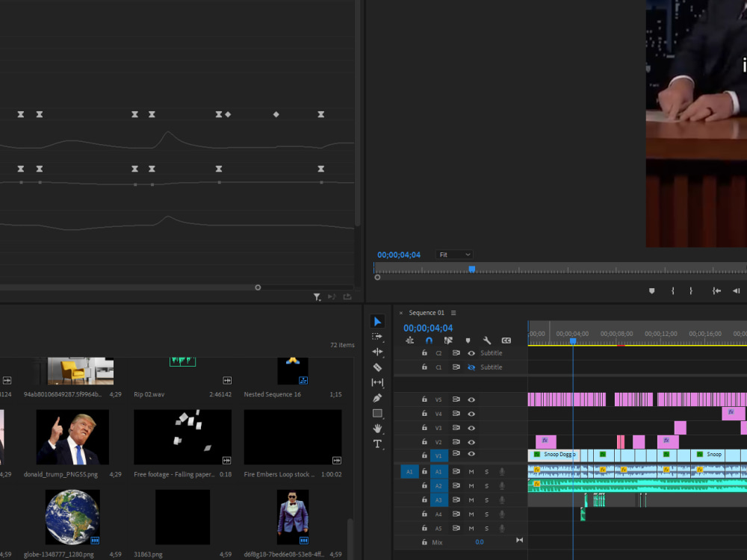Add marker in Program Monitor
Viewport: 747px width, 560px height.
click(x=651, y=291)
